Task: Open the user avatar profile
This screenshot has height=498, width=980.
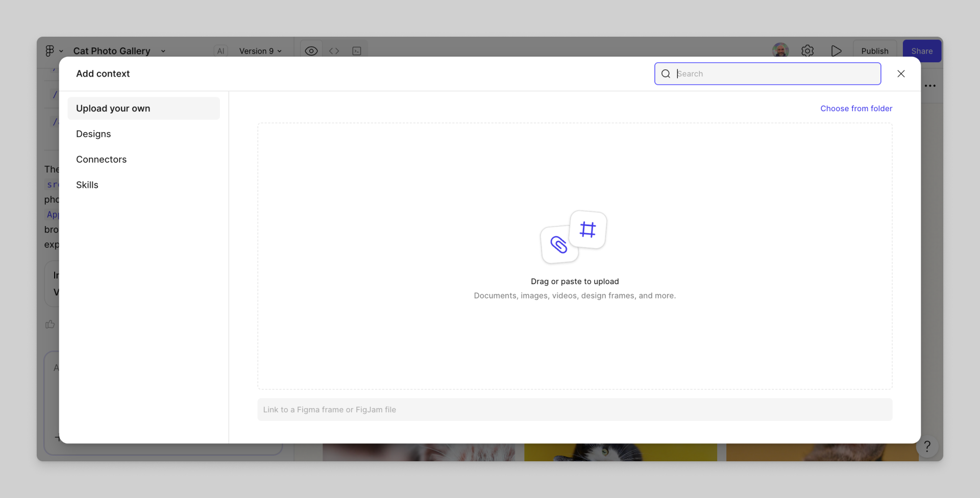Action: point(780,51)
